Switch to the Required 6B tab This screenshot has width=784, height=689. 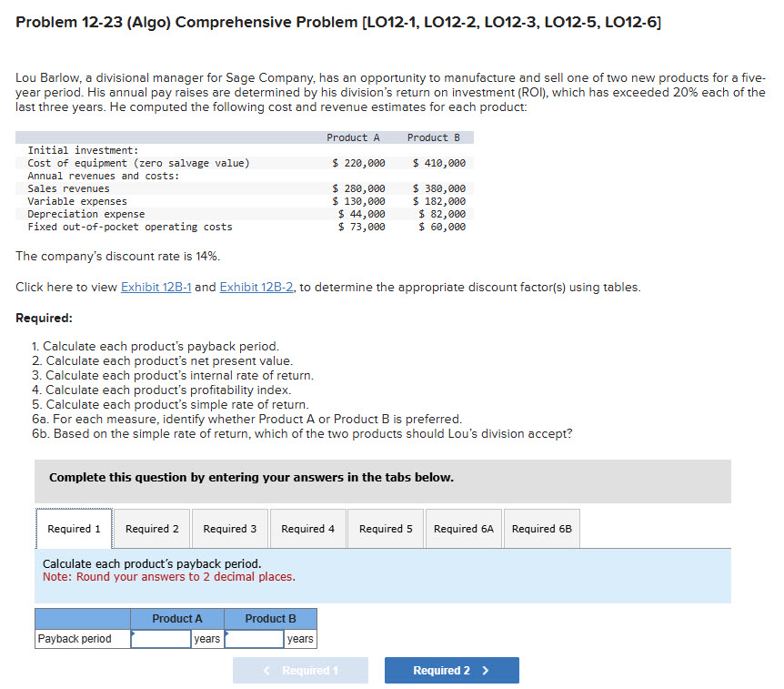click(x=541, y=529)
